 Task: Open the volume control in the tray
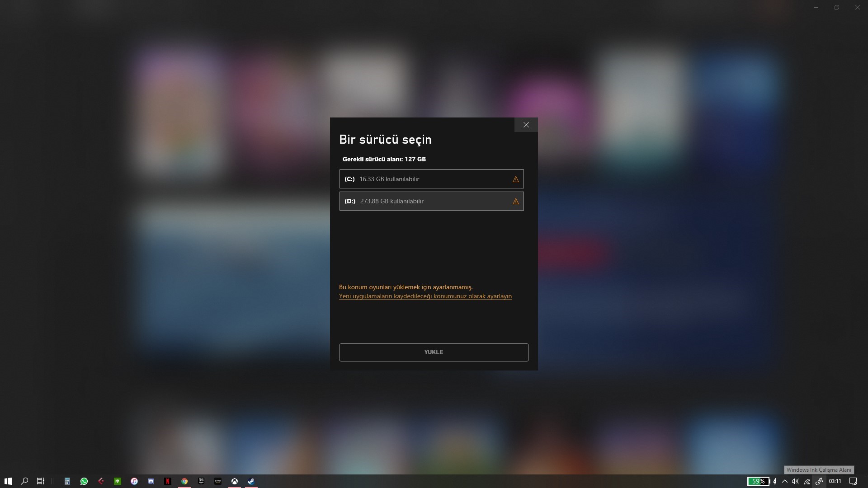(x=795, y=481)
